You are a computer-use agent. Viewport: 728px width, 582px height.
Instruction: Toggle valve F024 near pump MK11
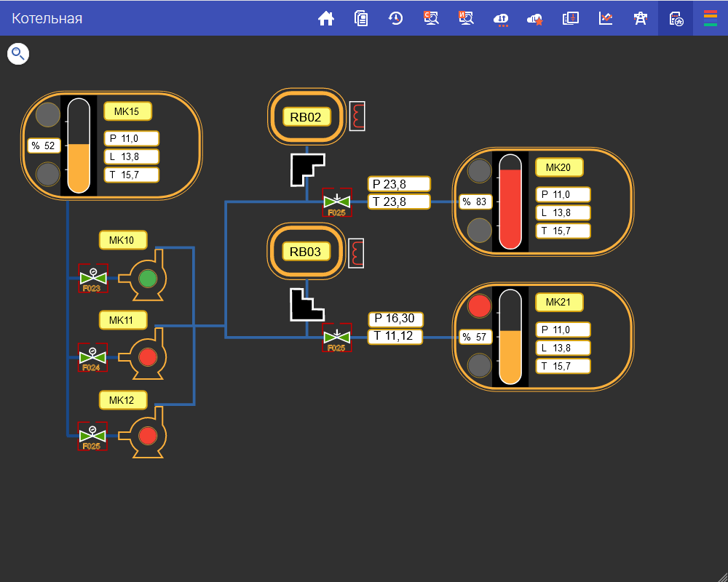(93, 357)
